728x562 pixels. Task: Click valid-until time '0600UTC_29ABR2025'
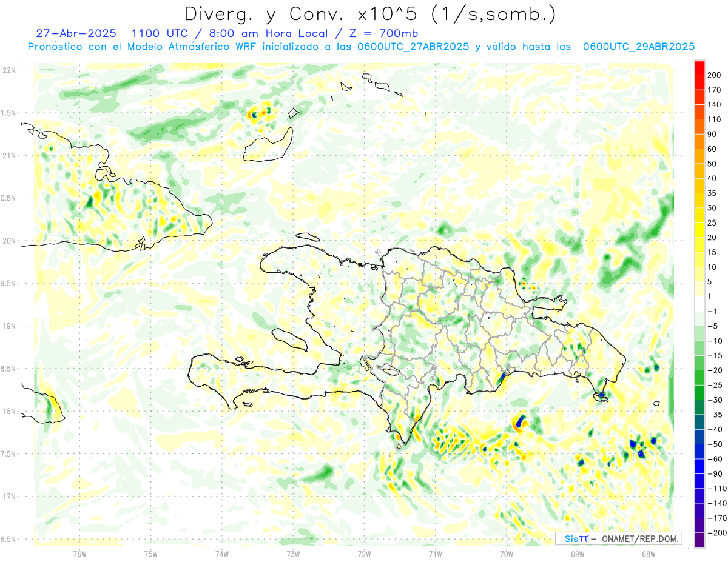pos(638,47)
